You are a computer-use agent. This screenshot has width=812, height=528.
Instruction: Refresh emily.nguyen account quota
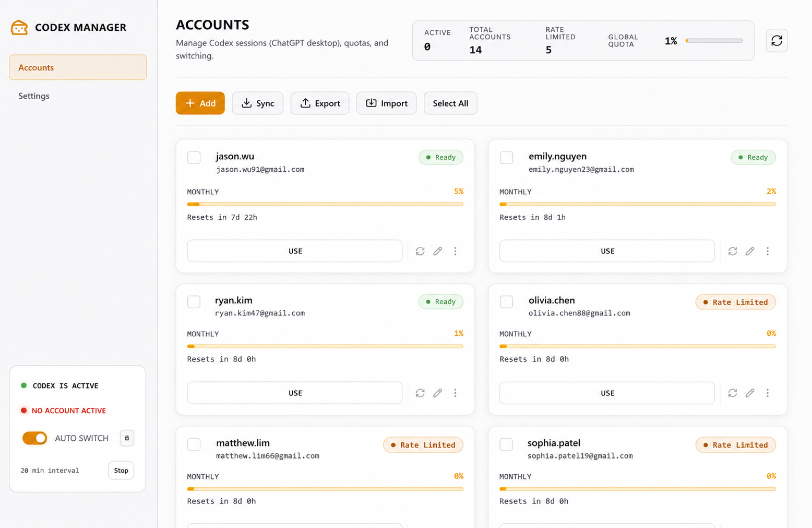point(733,251)
